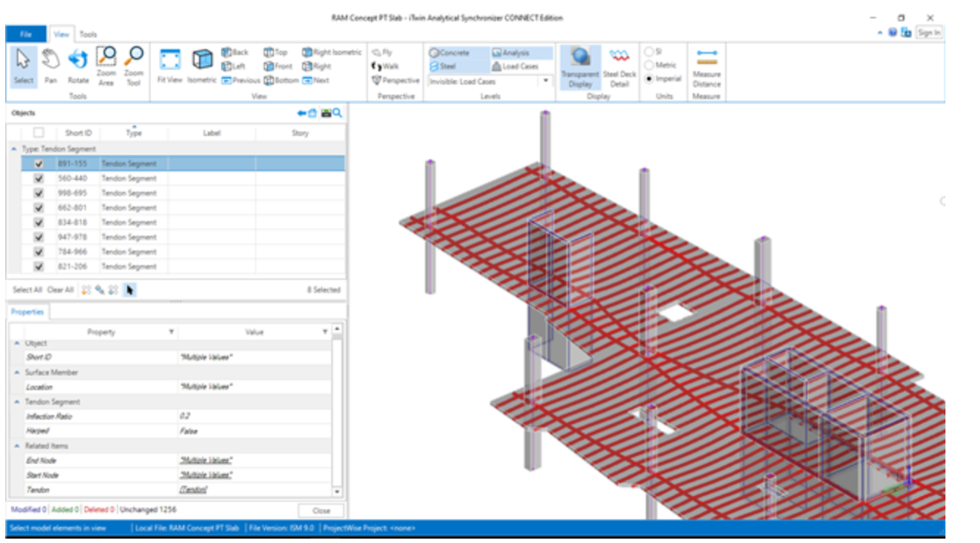Screen dimensions: 980x543
Task: Switch to the Tools ribbon tab
Action: point(88,34)
